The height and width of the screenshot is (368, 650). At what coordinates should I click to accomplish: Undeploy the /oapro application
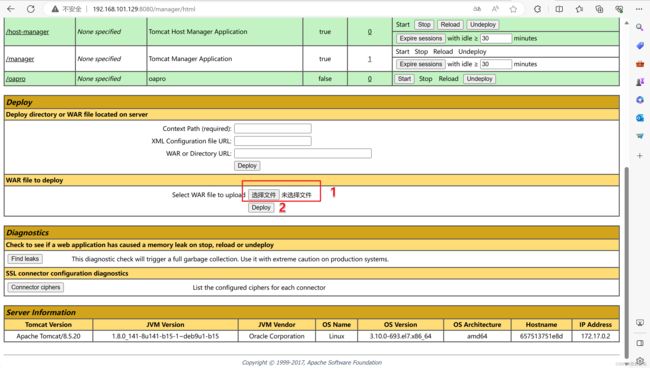point(479,79)
